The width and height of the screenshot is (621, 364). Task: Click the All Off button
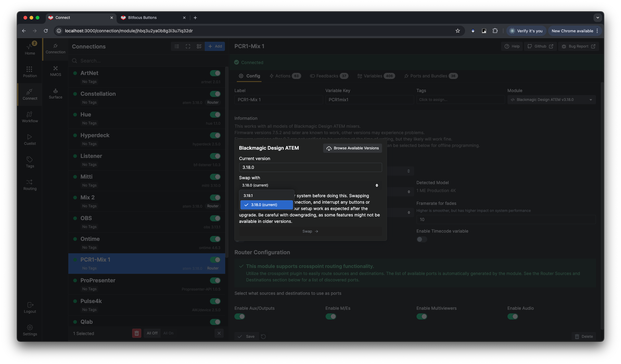pyautogui.click(x=152, y=333)
